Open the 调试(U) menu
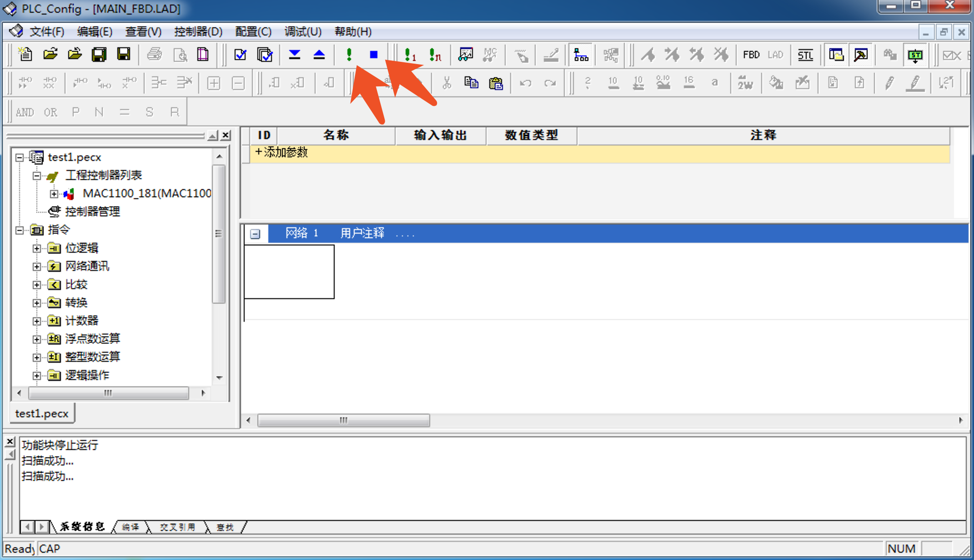 coord(303,32)
